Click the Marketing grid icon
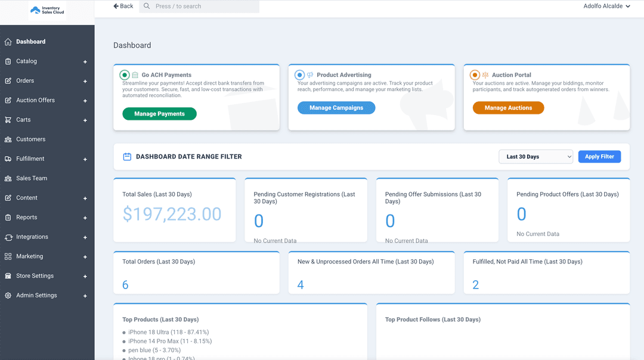The width and height of the screenshot is (644, 360). pos(8,256)
